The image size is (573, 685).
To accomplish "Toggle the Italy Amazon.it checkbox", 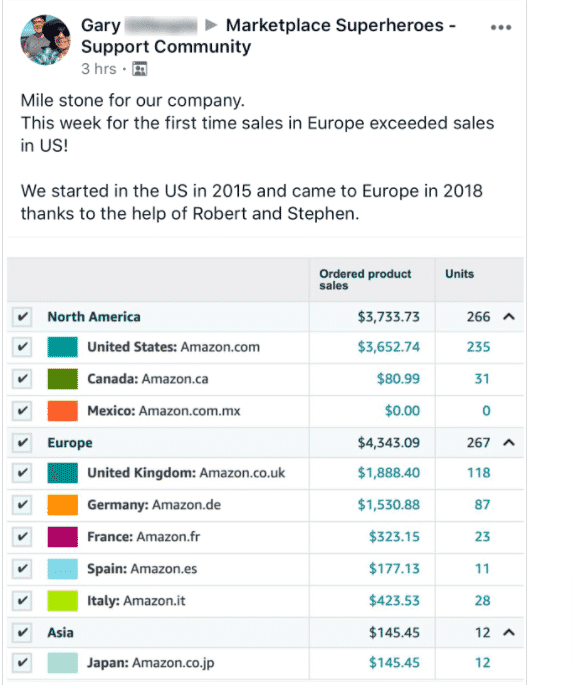I will [22, 601].
